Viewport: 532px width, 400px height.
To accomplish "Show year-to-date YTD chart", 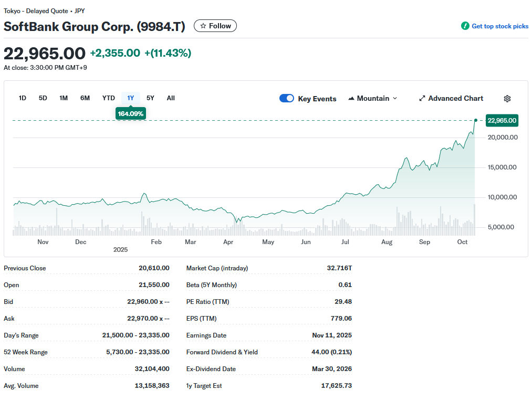I will point(108,98).
